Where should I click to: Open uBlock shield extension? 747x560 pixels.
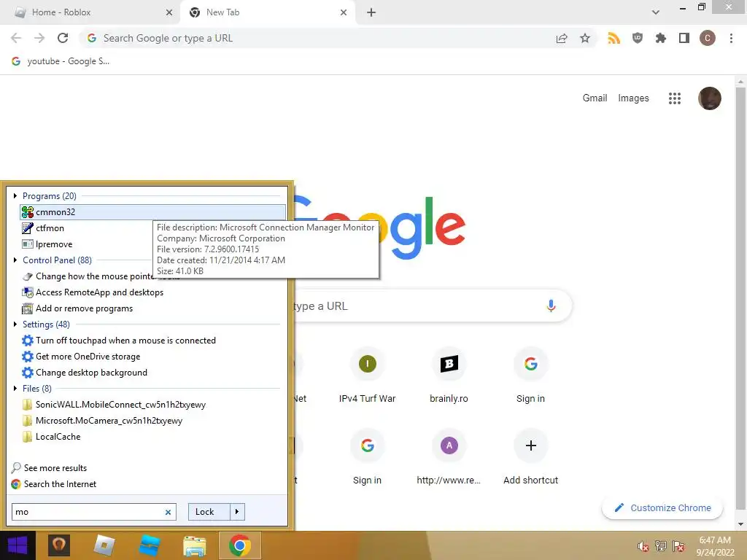pyautogui.click(x=638, y=38)
